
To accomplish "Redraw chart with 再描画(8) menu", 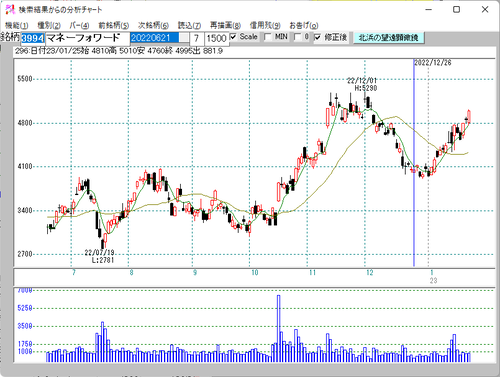I will coord(225,25).
